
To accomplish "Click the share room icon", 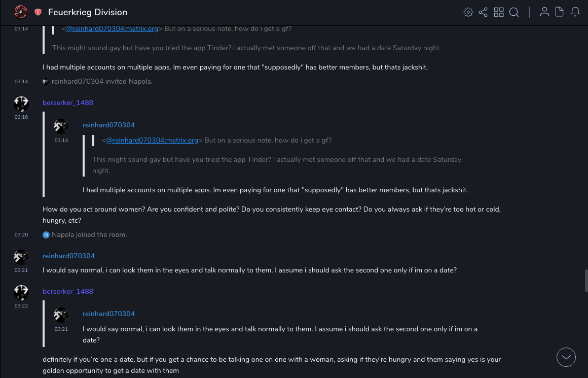I will click(483, 12).
